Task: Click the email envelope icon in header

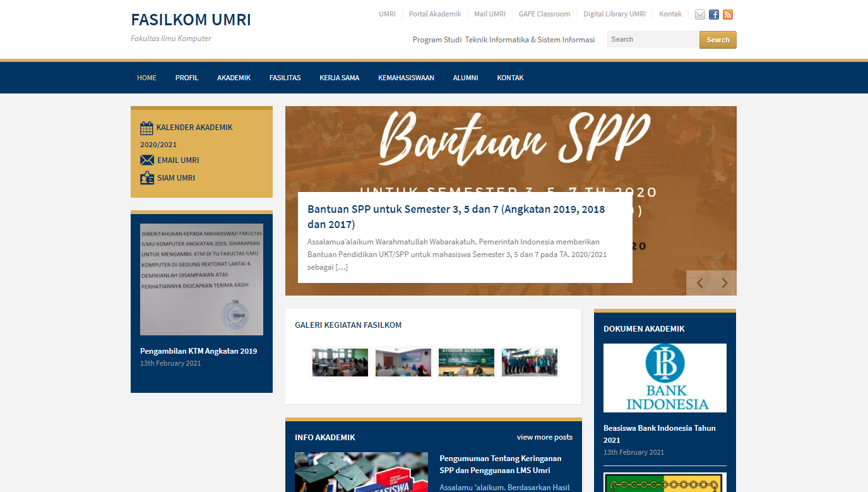Action: coord(700,15)
